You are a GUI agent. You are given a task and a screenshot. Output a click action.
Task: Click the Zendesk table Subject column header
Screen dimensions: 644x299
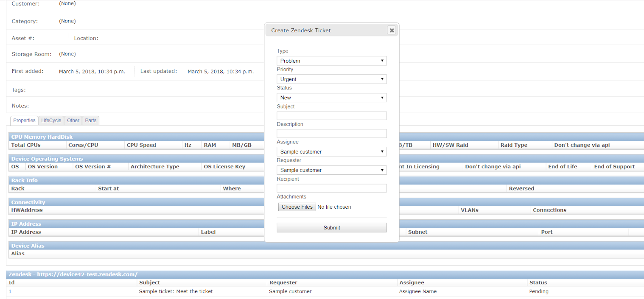[x=149, y=282]
